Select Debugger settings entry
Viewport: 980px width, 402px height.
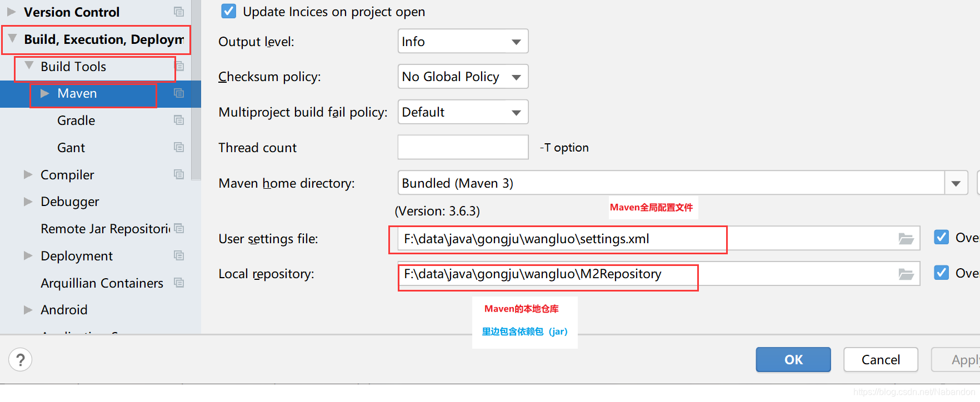tap(70, 202)
